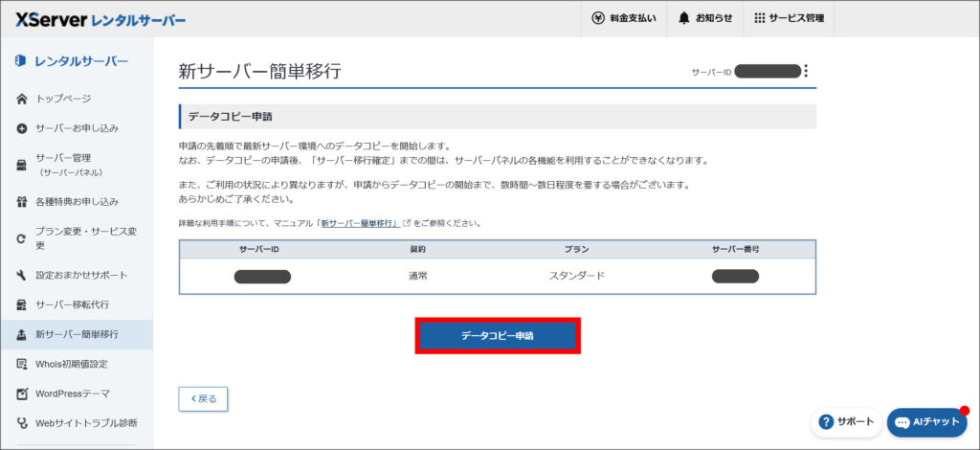This screenshot has height=450, width=980.
Task: Click the XServer レンタルサーバー logo
Action: point(100,19)
